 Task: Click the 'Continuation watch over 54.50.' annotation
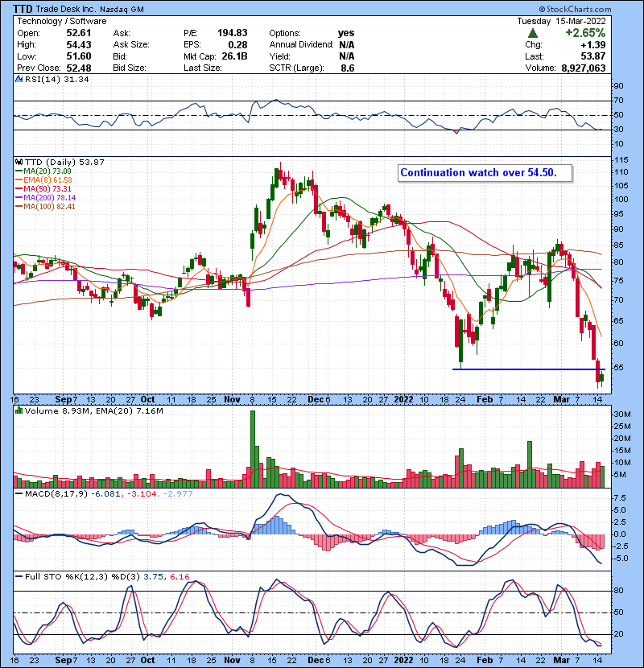tap(485, 173)
